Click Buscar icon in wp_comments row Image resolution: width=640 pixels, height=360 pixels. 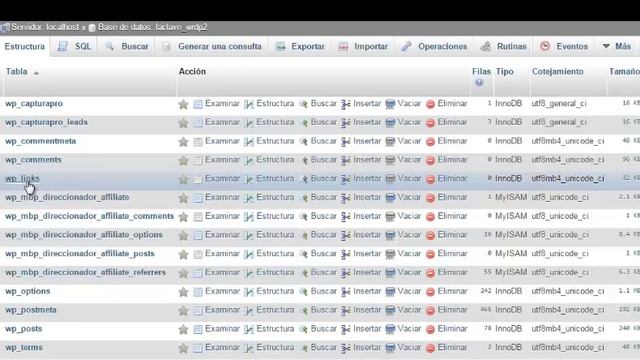coord(303,160)
